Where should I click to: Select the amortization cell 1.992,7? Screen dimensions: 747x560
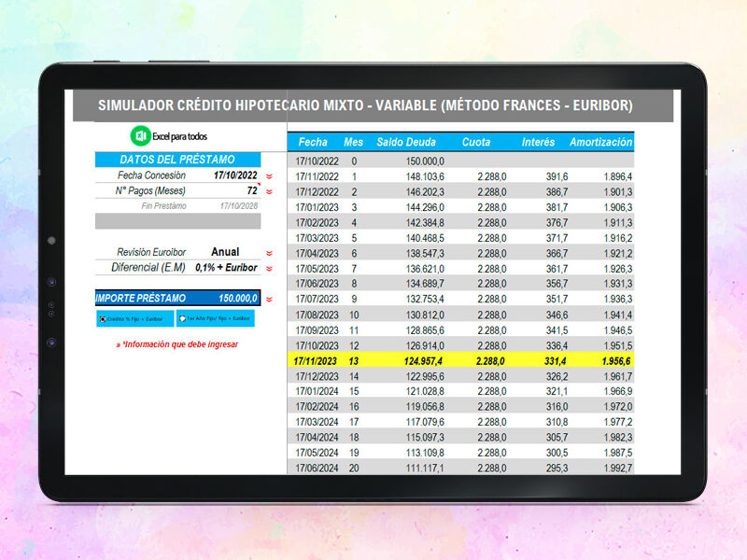point(618,469)
